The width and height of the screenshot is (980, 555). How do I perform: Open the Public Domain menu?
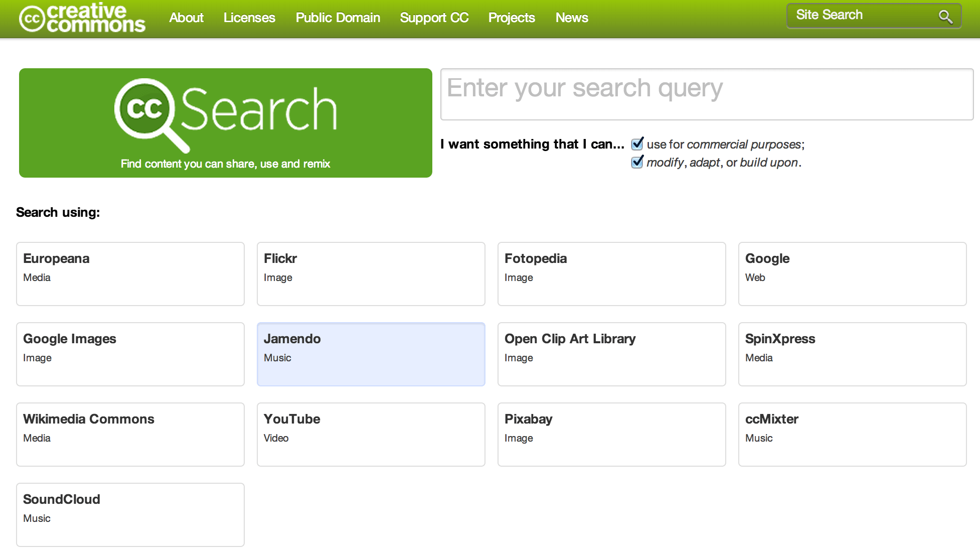[338, 18]
